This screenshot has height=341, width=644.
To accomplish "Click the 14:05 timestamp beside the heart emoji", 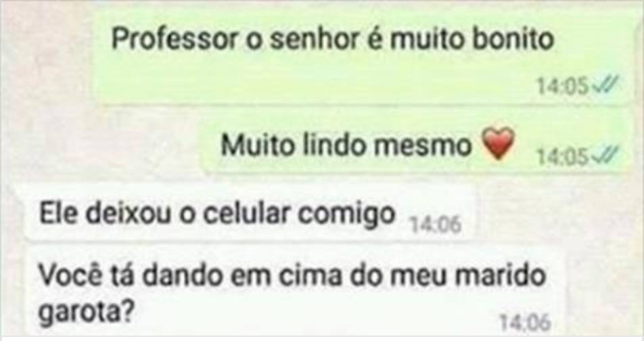I will click(x=563, y=158).
